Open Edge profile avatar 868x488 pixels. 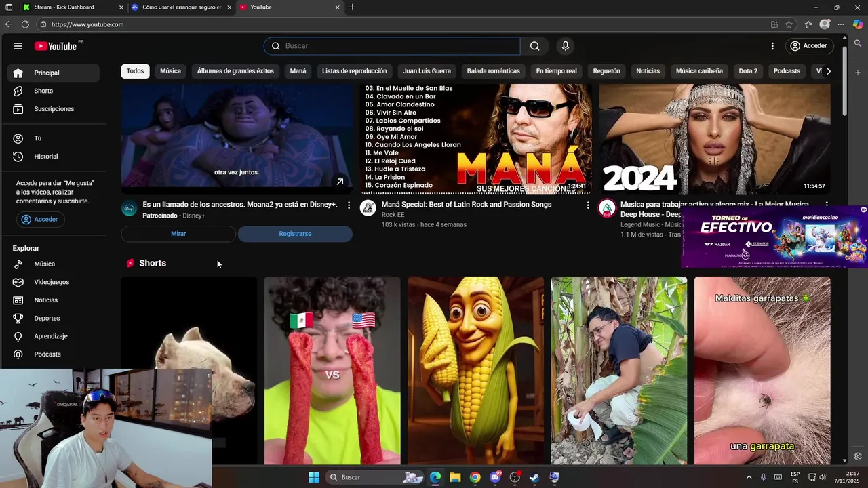pos(825,24)
